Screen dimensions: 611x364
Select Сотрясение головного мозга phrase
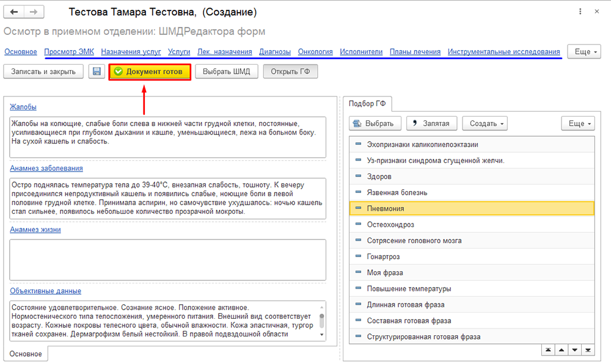472,241
